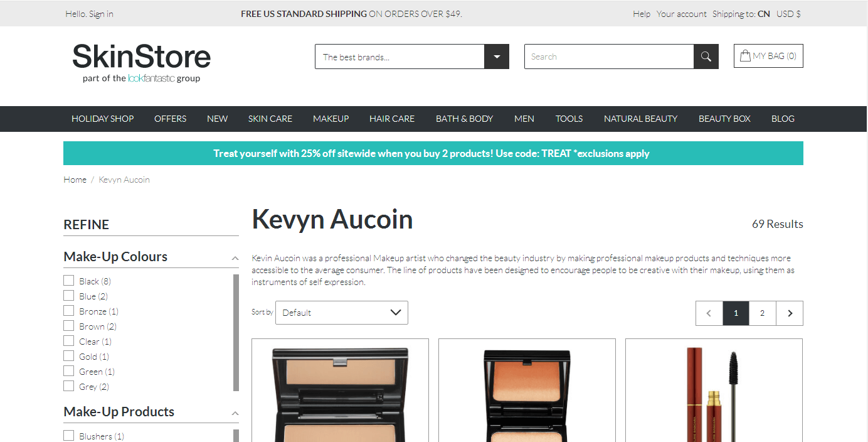Check the Clear (1) colour filter
Screen dimensions: 868x442
(69, 341)
